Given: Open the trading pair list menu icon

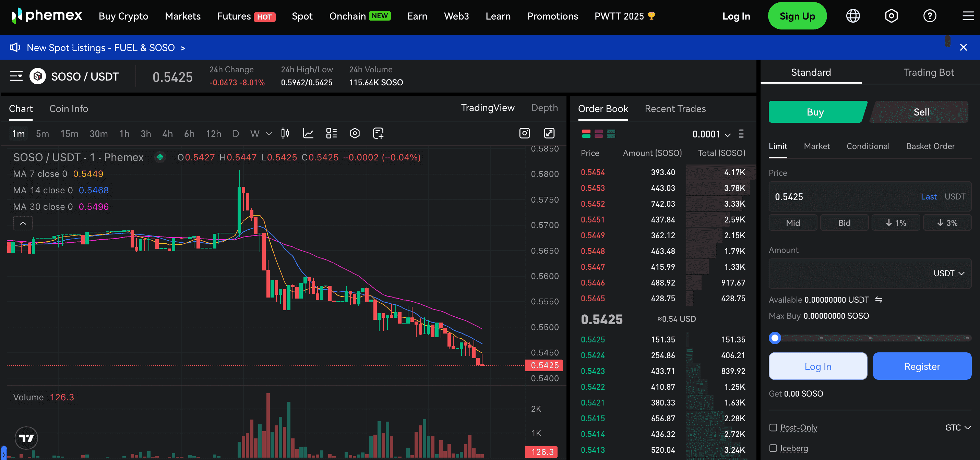Looking at the screenshot, I should (x=16, y=76).
